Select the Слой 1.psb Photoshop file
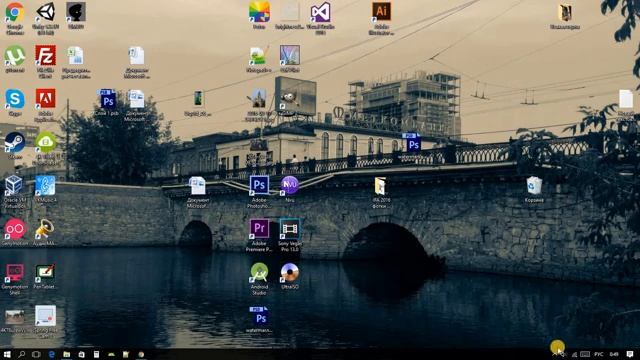This screenshot has height=360, width=640. click(x=107, y=99)
